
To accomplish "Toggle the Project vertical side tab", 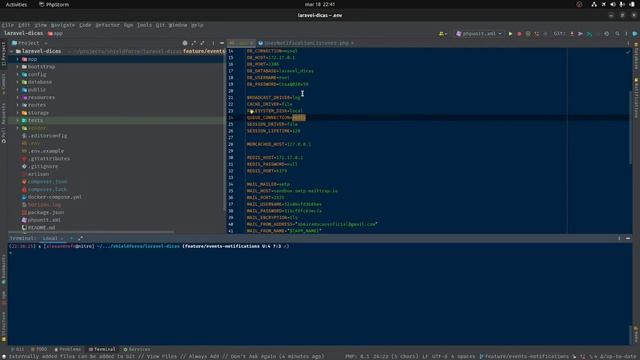I will click(4, 53).
